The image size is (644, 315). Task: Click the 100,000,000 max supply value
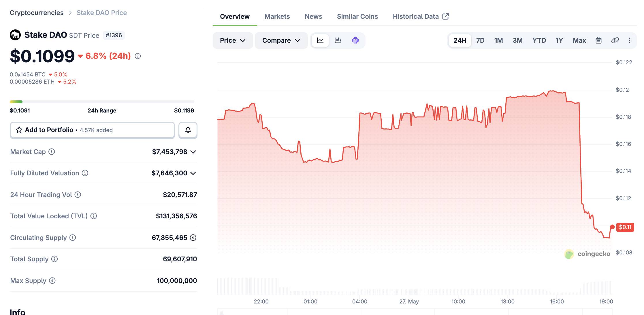[x=177, y=281]
